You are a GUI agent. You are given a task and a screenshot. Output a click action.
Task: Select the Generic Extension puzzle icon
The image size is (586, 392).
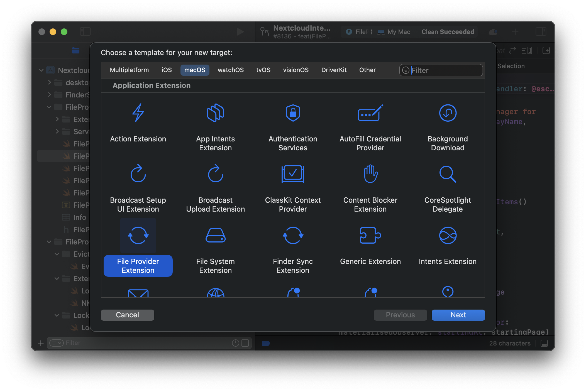click(x=370, y=235)
